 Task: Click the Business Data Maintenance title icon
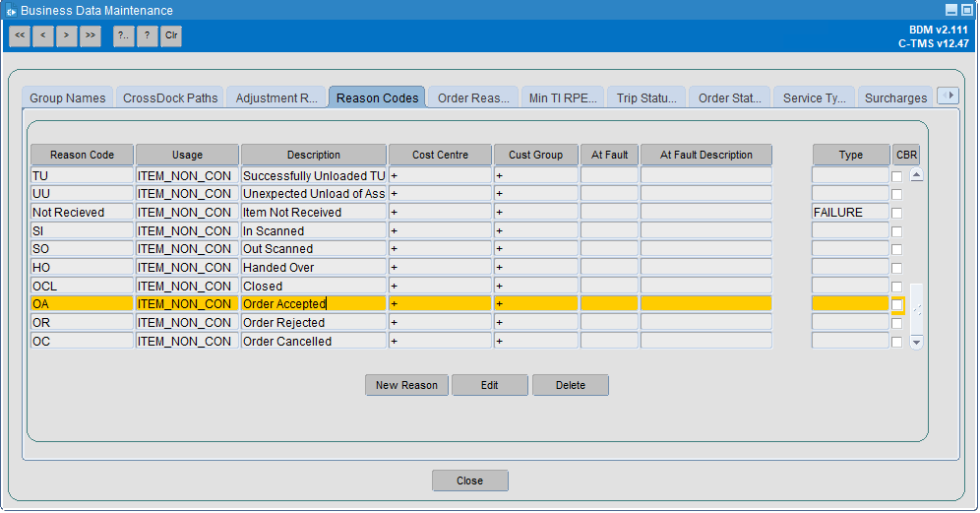coord(11,11)
